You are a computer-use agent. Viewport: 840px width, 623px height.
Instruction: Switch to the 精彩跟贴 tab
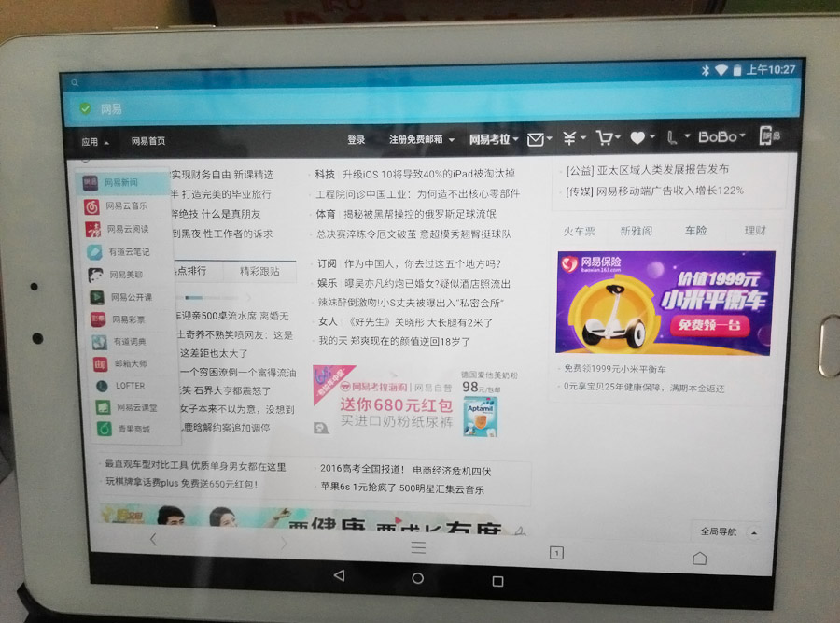tap(259, 271)
